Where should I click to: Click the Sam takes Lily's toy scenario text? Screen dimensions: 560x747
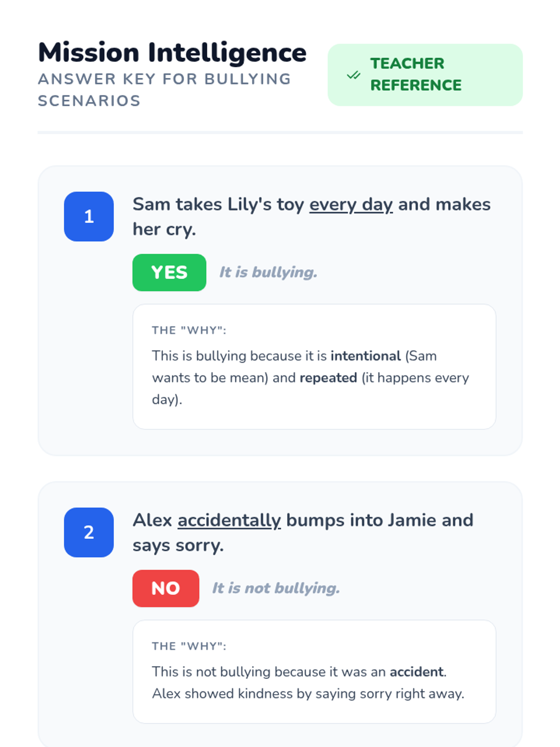tap(312, 217)
